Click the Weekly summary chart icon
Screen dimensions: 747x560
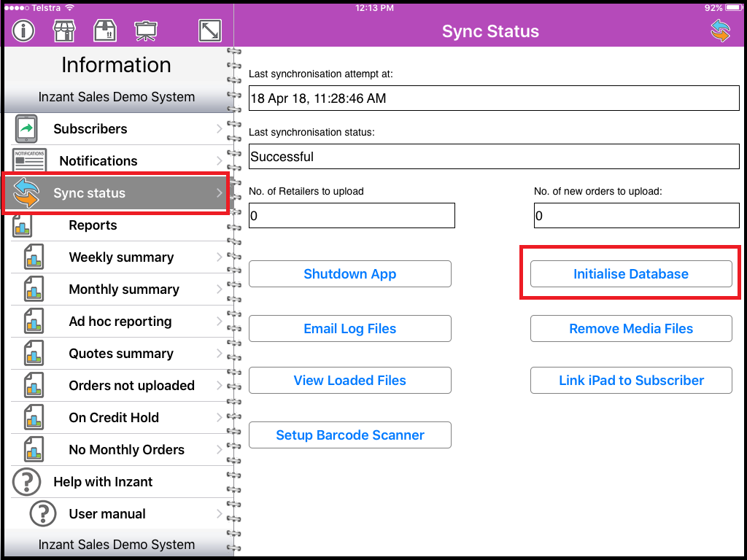click(x=34, y=257)
